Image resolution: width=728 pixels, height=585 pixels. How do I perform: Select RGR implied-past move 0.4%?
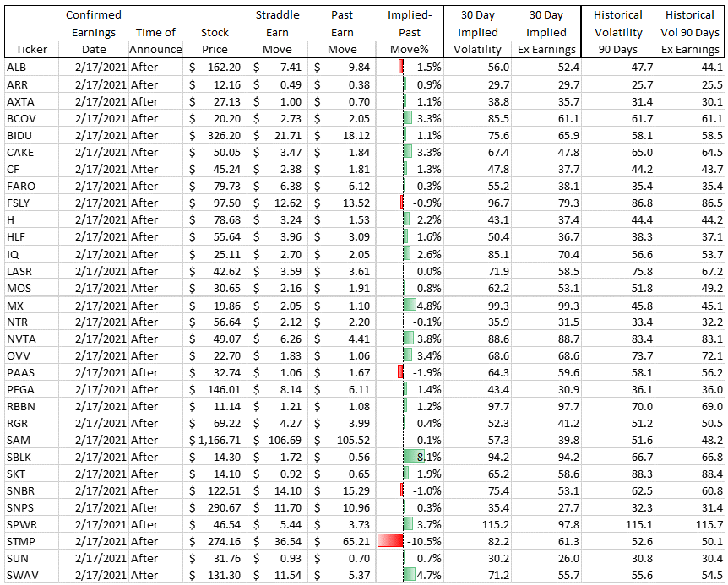(x=410, y=423)
